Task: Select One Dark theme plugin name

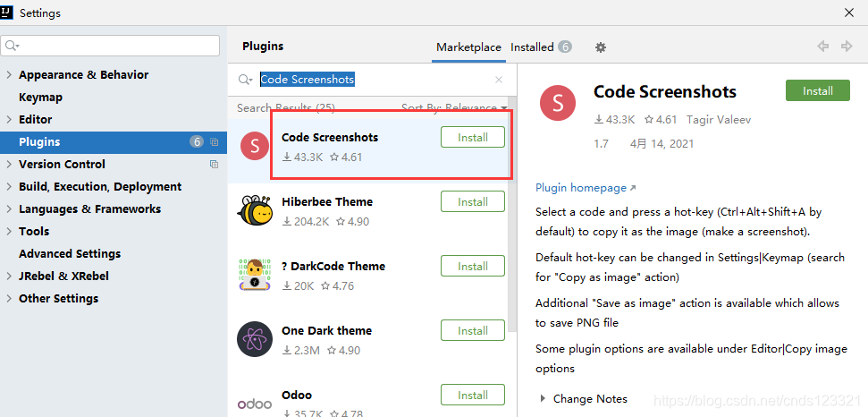Action: 326,330
